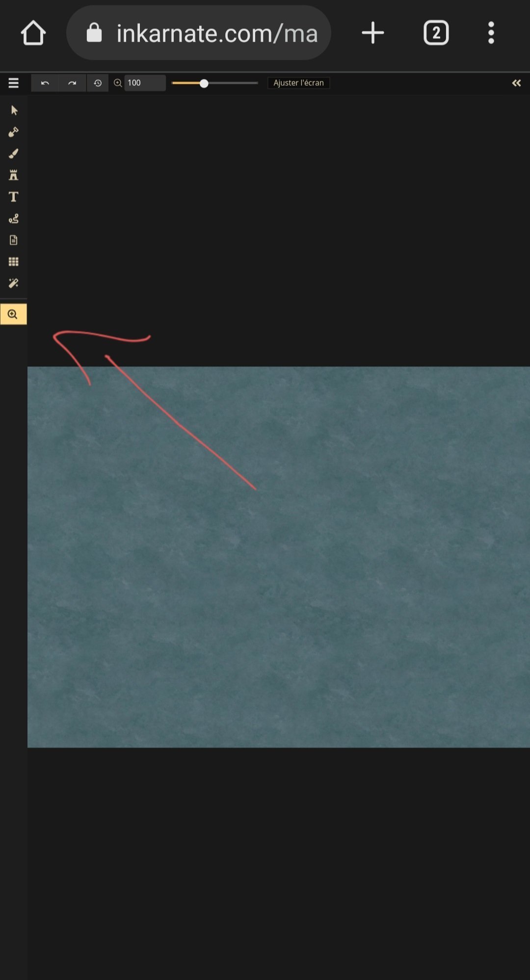Image resolution: width=530 pixels, height=980 pixels.
Task: Click the Ajuster l'écran button
Action: [x=298, y=83]
